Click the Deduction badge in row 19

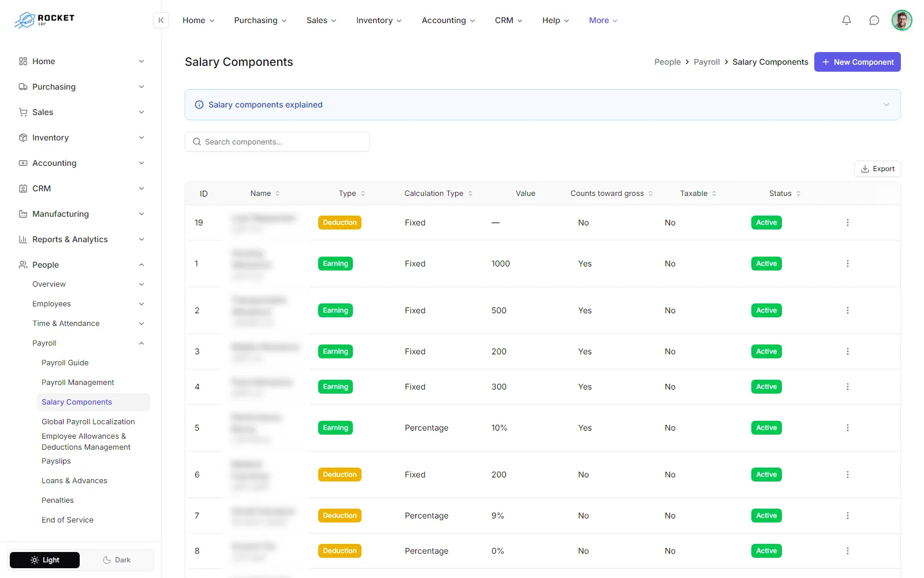340,223
